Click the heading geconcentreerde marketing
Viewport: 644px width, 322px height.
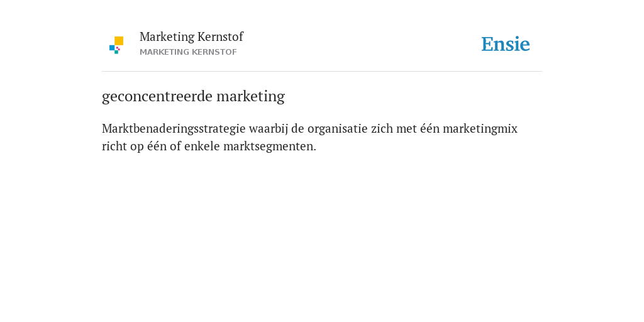click(194, 96)
